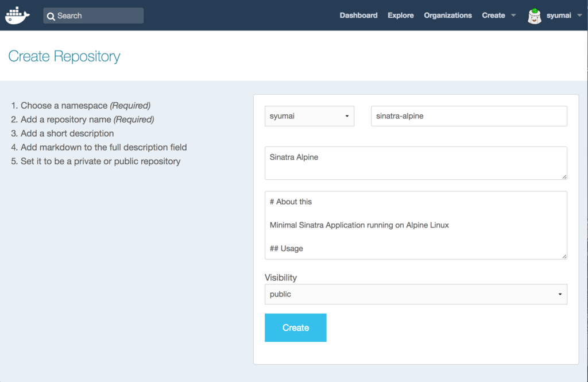Click the Sinatra Alpine short description box
This screenshot has height=382, width=588.
[x=416, y=163]
